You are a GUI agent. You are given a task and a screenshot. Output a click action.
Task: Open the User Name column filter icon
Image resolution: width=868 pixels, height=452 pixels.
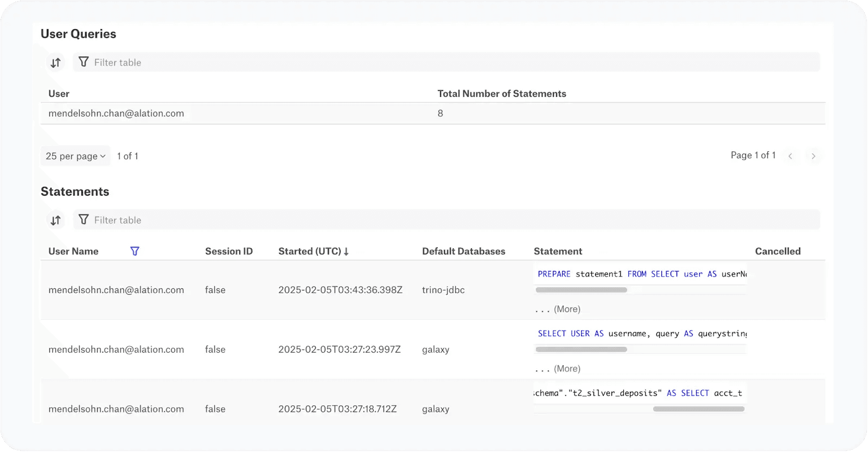pos(135,251)
